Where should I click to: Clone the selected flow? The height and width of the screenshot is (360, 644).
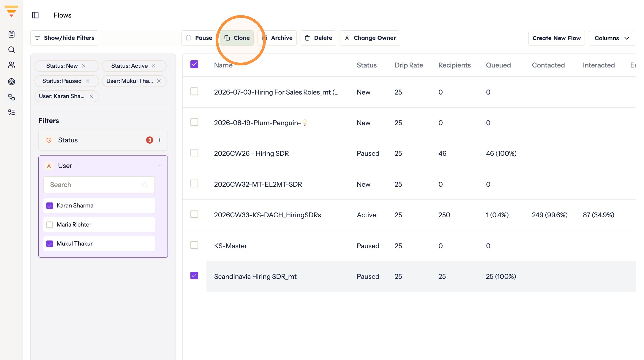(237, 38)
